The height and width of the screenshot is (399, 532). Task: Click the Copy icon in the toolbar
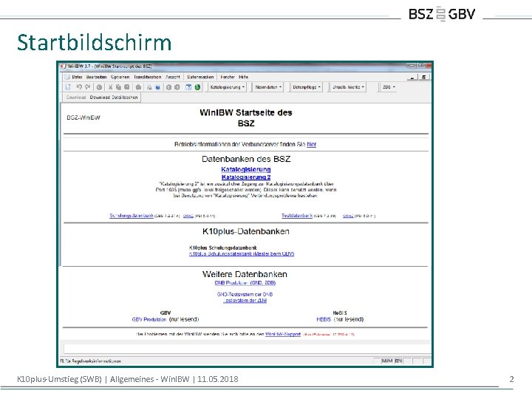118,87
